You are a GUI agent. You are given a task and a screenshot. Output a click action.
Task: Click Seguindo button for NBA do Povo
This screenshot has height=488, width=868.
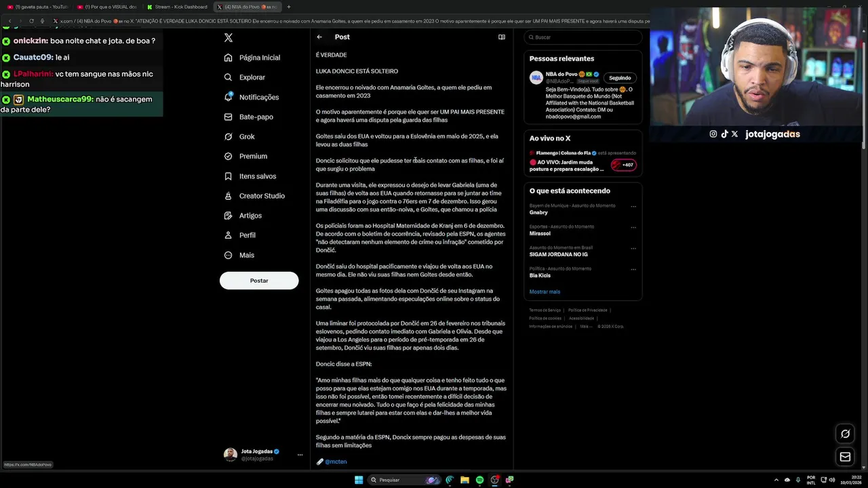[x=620, y=78]
